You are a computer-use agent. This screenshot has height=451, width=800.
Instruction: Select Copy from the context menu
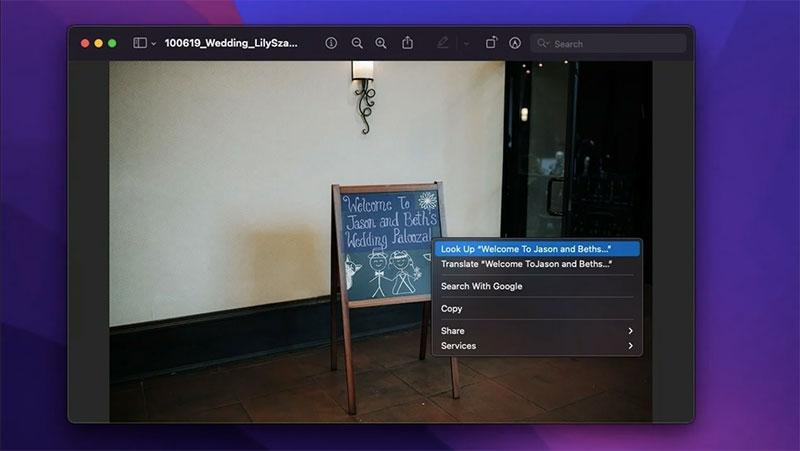point(537,309)
